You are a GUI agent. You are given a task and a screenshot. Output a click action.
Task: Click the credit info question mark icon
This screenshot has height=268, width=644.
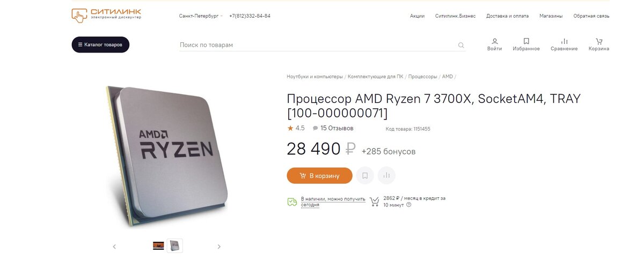(x=409, y=205)
